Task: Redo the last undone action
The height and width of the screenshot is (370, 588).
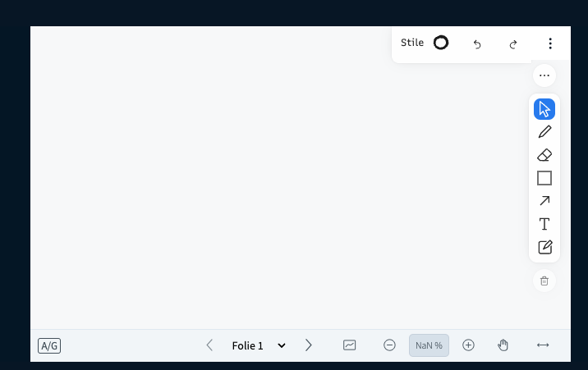Action: pyautogui.click(x=513, y=44)
